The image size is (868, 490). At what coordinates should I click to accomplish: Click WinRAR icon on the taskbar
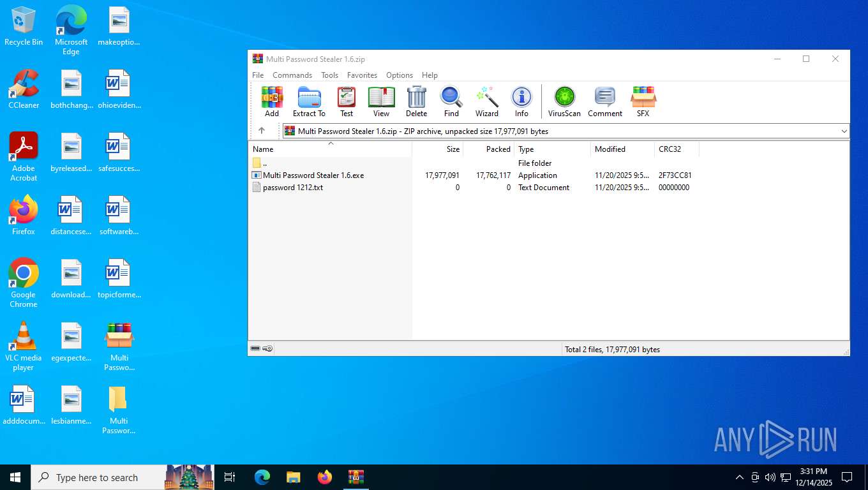tap(355, 477)
